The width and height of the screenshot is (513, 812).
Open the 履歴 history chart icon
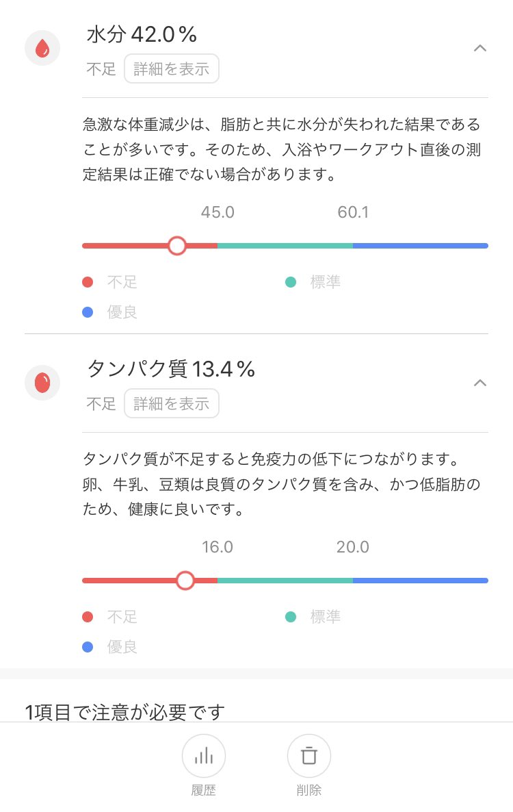pos(203,756)
